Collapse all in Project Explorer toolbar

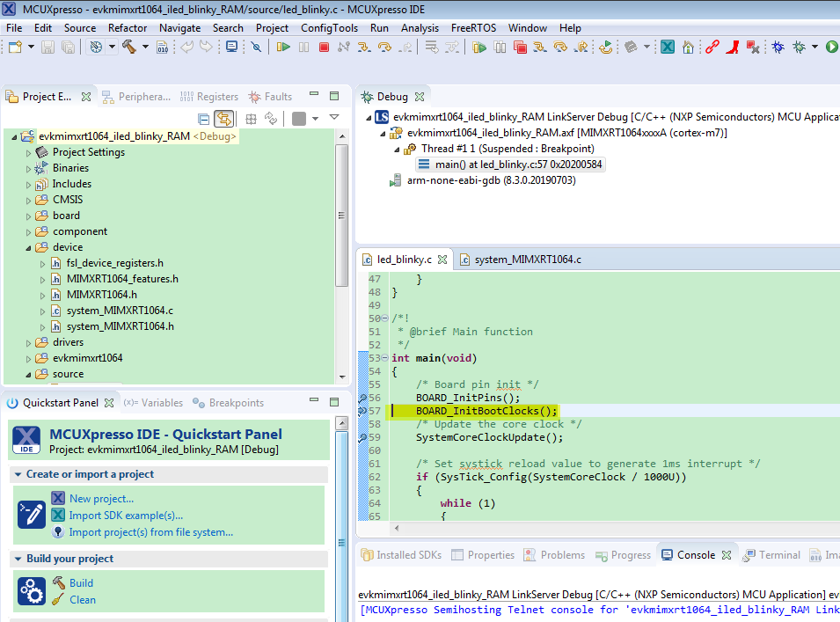coord(204,119)
